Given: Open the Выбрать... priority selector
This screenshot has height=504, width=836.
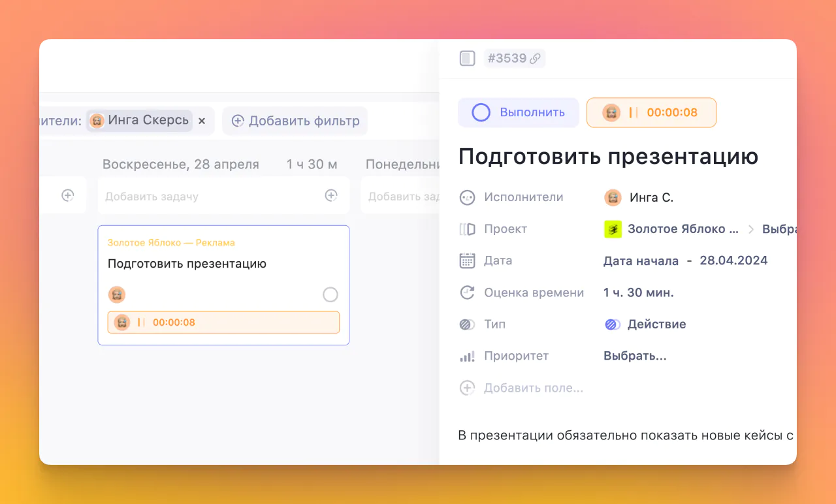Looking at the screenshot, I should 635,356.
